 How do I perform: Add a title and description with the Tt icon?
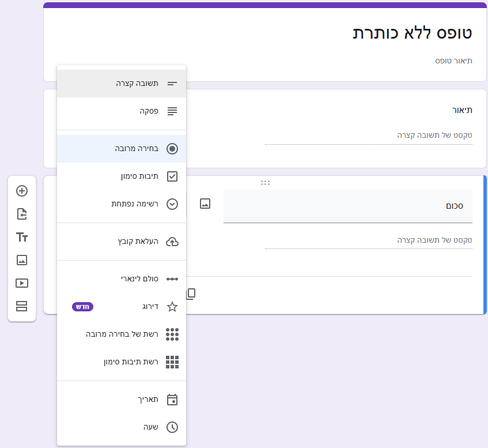click(21, 237)
